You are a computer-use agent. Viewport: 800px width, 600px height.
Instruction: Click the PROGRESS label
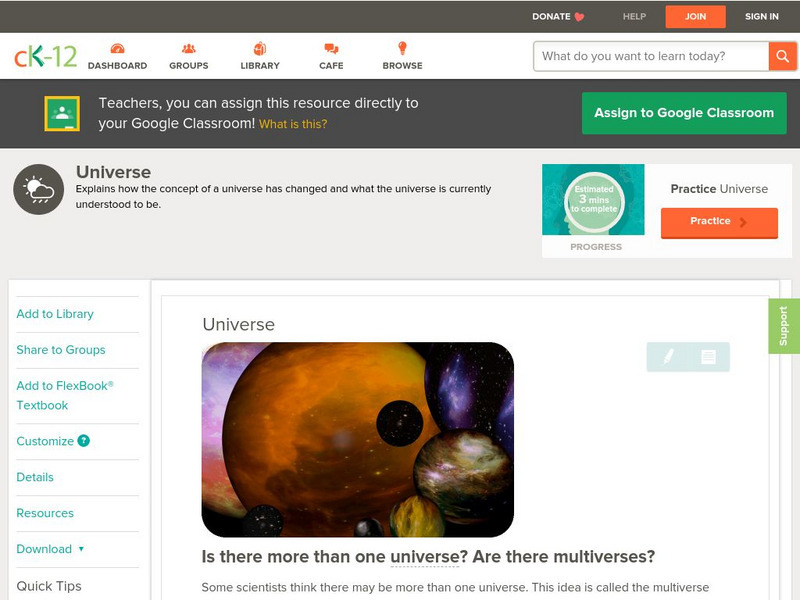click(596, 247)
